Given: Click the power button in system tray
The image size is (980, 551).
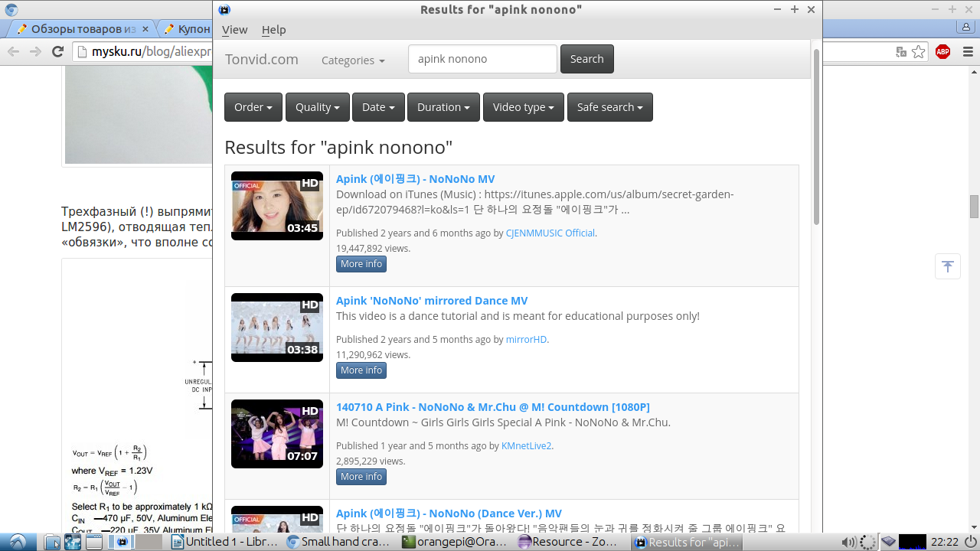Looking at the screenshot, I should [x=970, y=542].
